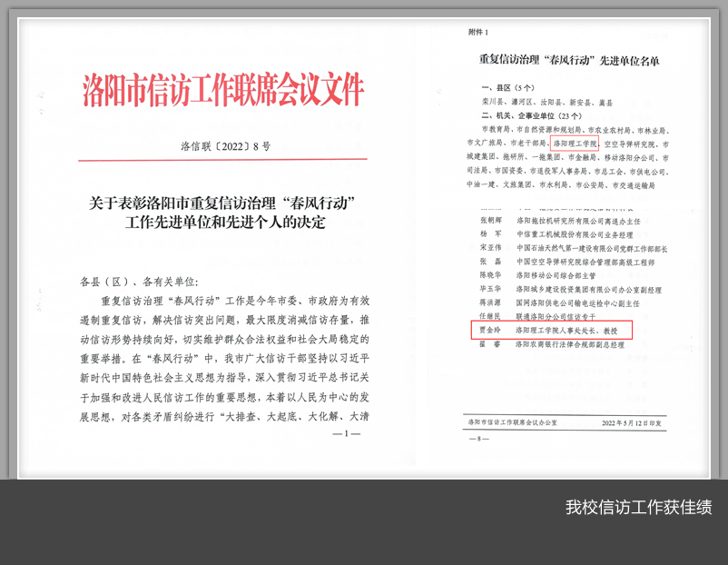Click the name '宋亚伟' in the list
Viewport: 728px width, 565px height.
491,247
